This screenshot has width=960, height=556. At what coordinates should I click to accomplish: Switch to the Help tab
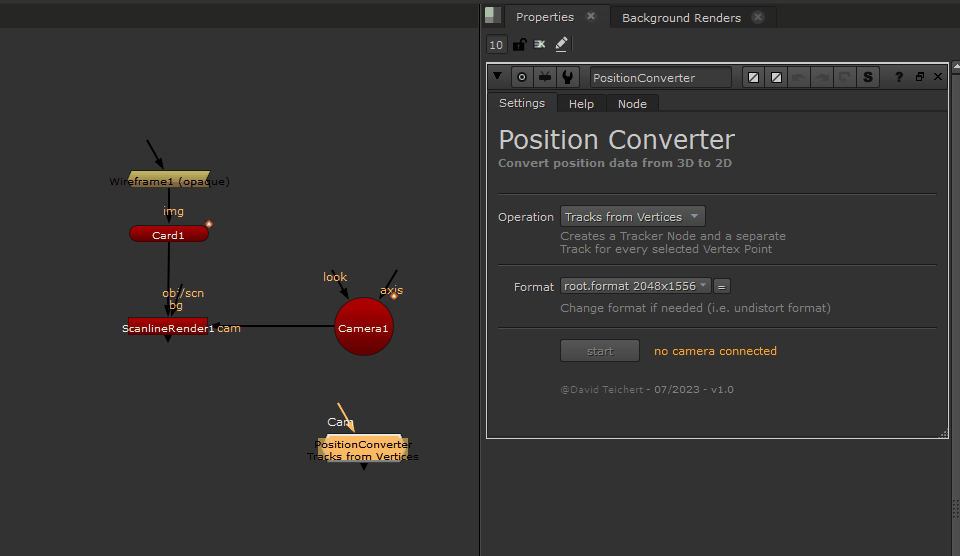pos(581,104)
